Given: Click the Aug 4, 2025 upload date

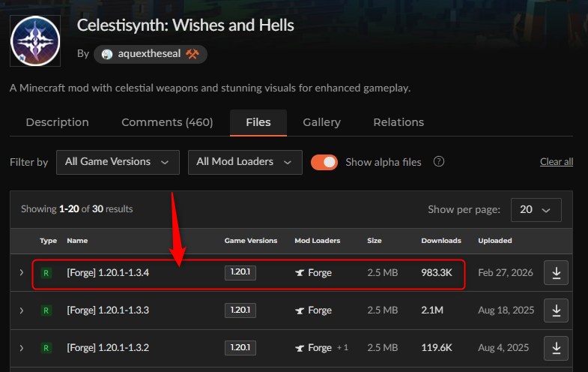Looking at the screenshot, I should 503,348.
